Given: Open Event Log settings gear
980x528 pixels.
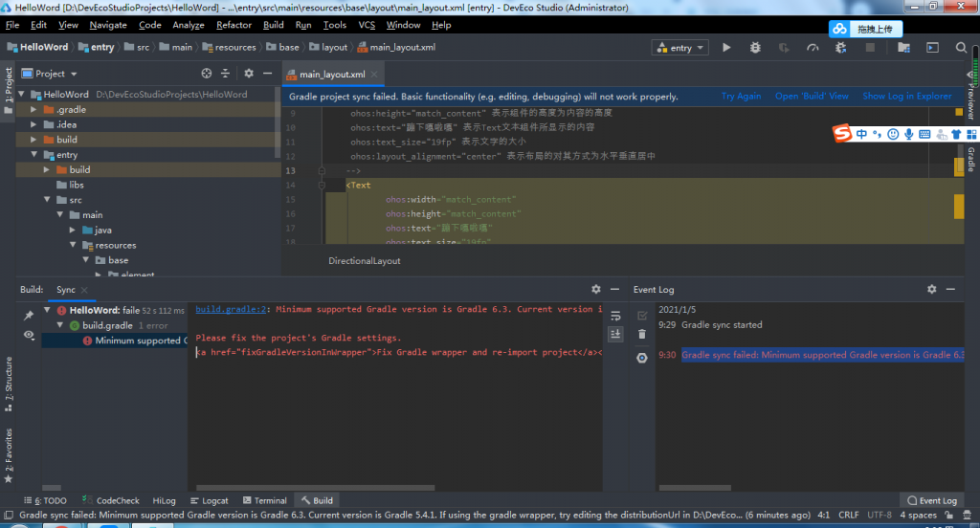Looking at the screenshot, I should [x=932, y=289].
